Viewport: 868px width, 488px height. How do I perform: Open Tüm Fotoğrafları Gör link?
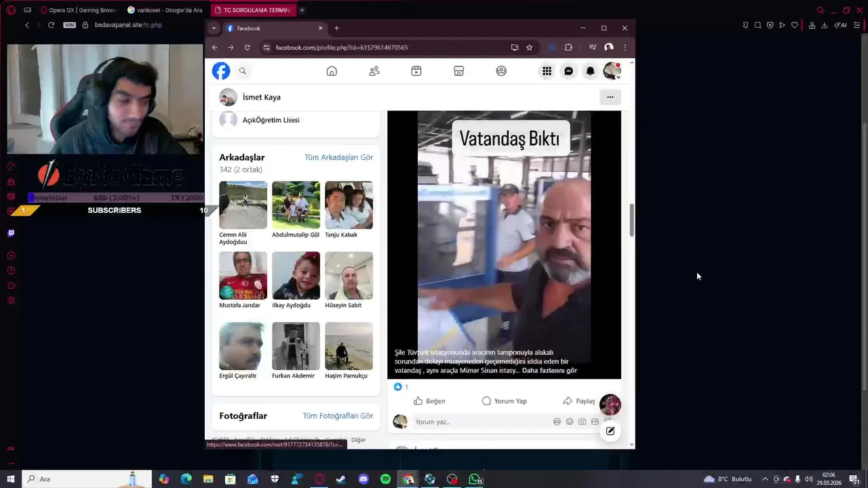[x=338, y=416]
